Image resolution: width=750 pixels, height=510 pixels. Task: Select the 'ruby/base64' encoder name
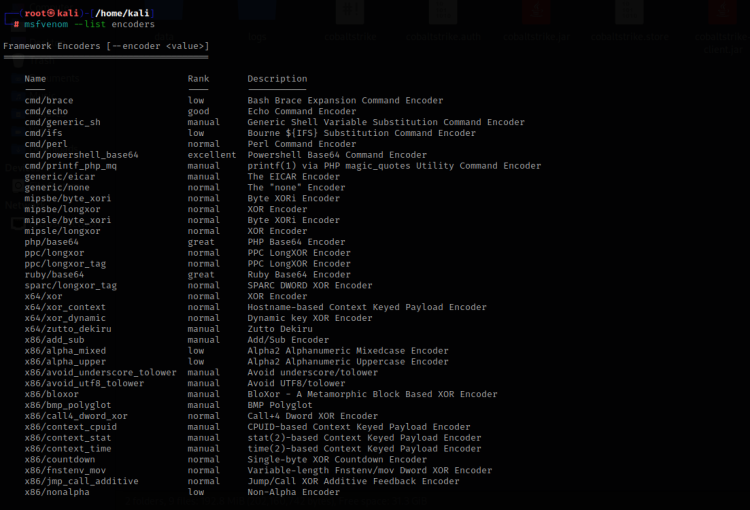pyautogui.click(x=55, y=275)
